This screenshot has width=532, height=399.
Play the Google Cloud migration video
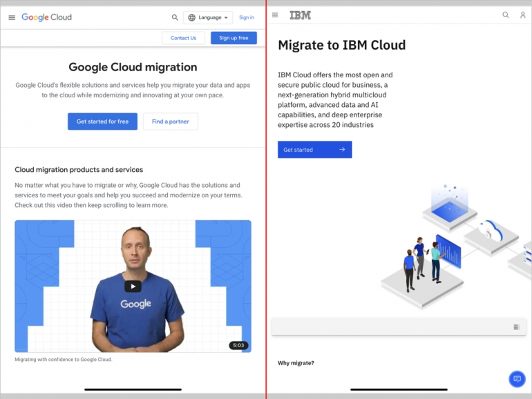[x=133, y=286]
